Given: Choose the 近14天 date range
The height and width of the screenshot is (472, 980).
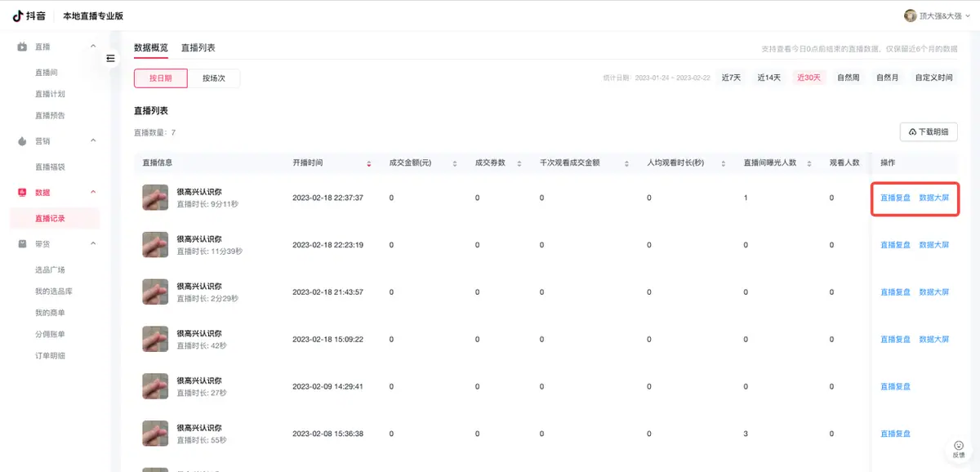Looking at the screenshot, I should pyautogui.click(x=769, y=78).
